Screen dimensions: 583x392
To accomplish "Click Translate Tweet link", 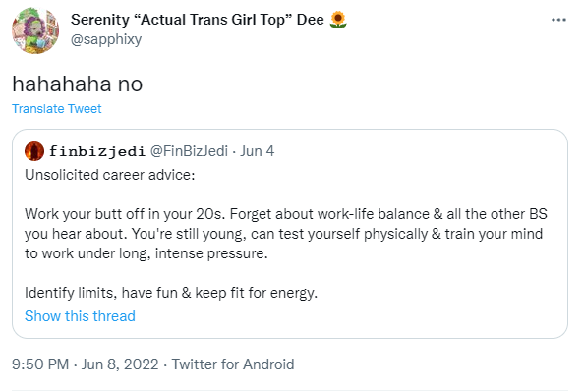I will [x=56, y=108].
